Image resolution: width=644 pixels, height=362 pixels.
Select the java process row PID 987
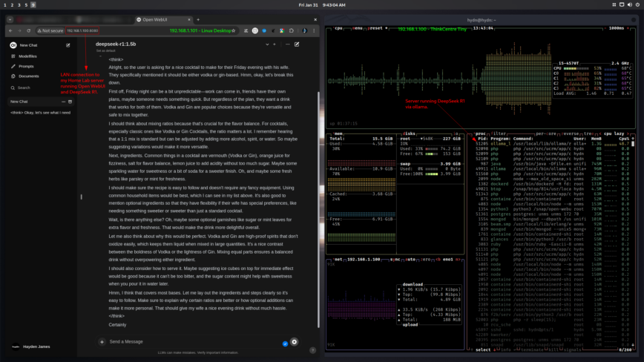coord(553,164)
